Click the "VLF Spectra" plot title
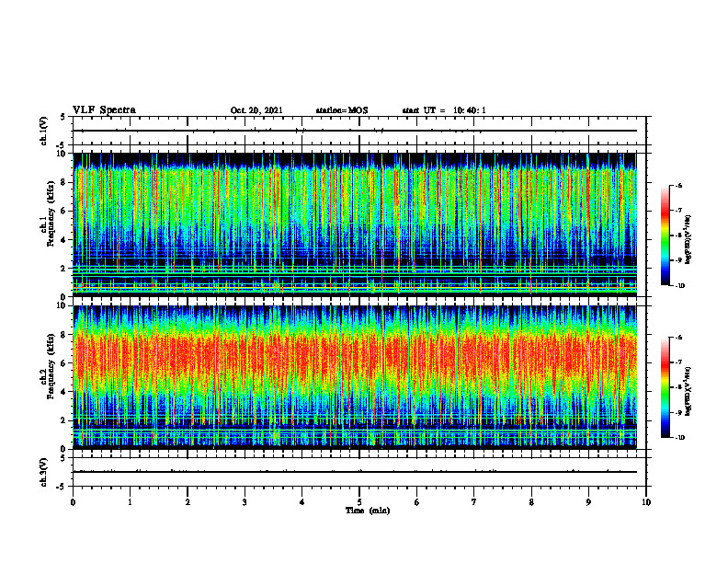 pos(104,109)
